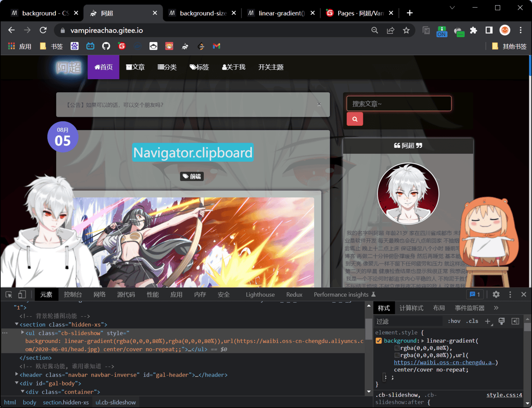Open DevTools settings gear
This screenshot has height=408, width=532.
pyautogui.click(x=496, y=295)
